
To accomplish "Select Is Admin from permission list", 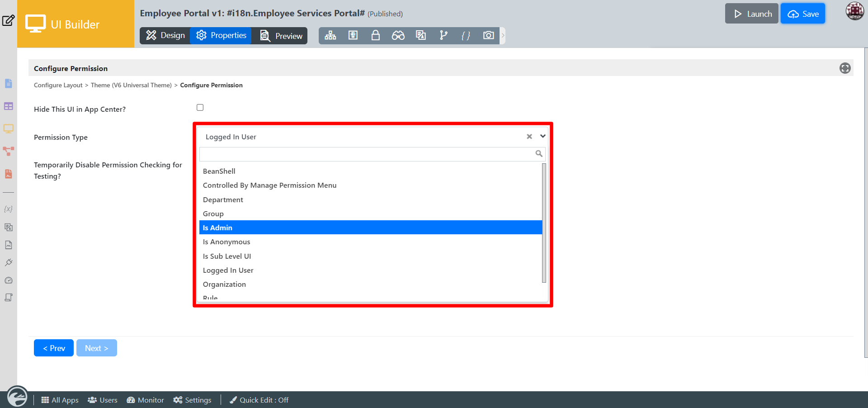I will pyautogui.click(x=217, y=228).
